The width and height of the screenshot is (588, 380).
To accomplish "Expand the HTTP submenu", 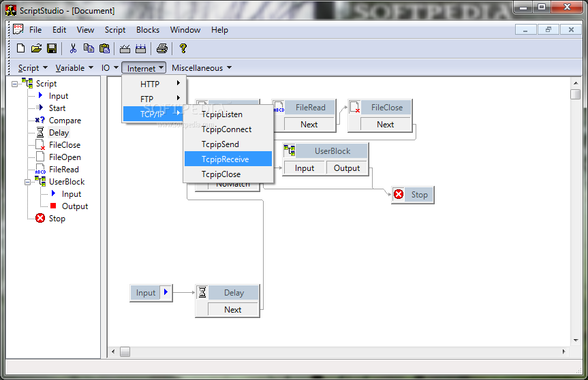I will (154, 84).
